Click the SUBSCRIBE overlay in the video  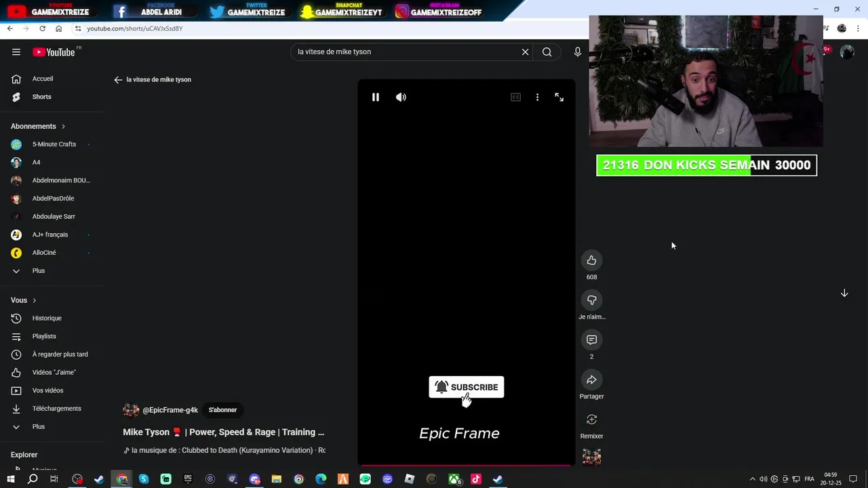click(x=467, y=387)
